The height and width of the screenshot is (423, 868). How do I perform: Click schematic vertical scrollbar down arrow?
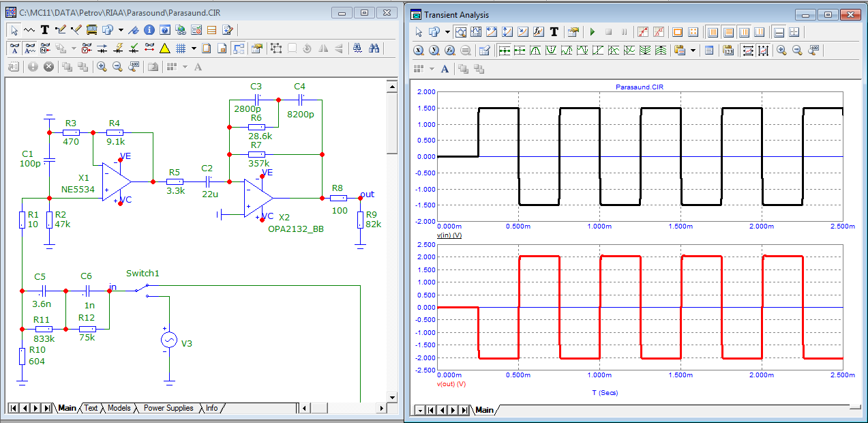click(x=391, y=397)
